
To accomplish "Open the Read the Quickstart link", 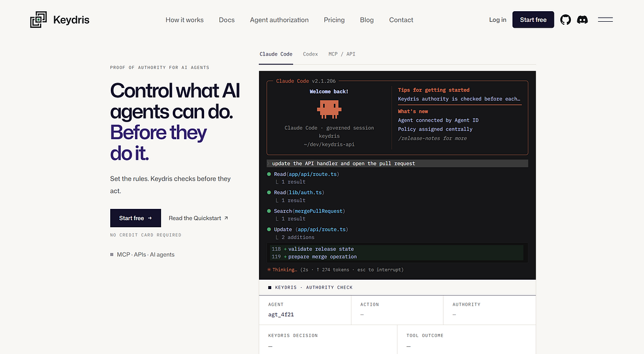I will 198,218.
